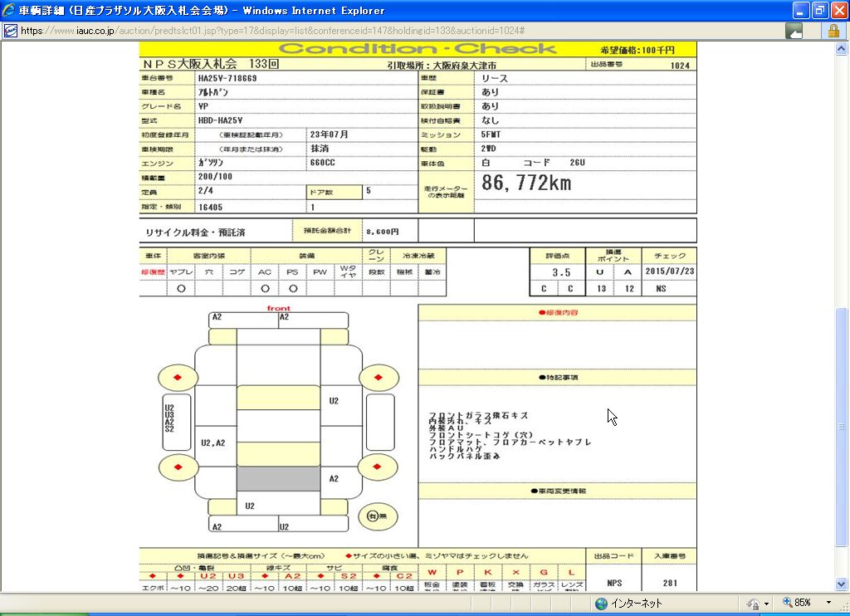Click the popup blocker privacy icon in status bar
The width and height of the screenshot is (850, 616).
[x=753, y=604]
